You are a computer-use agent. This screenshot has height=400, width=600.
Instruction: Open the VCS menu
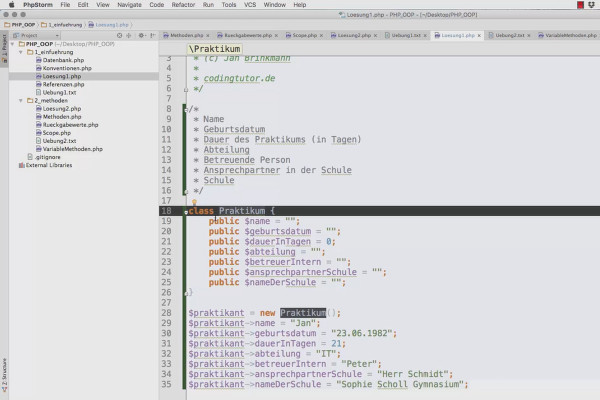coord(250,5)
